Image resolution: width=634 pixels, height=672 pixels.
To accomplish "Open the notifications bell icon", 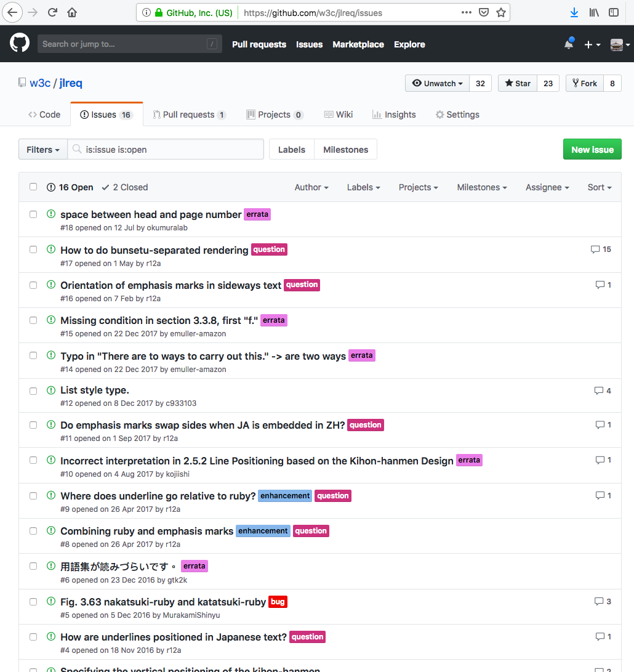I will (x=568, y=44).
